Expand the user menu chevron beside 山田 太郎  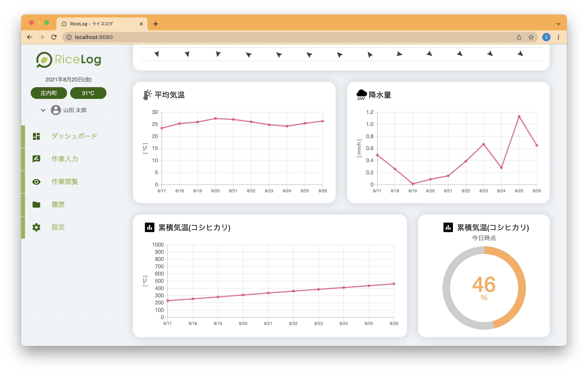(43, 110)
